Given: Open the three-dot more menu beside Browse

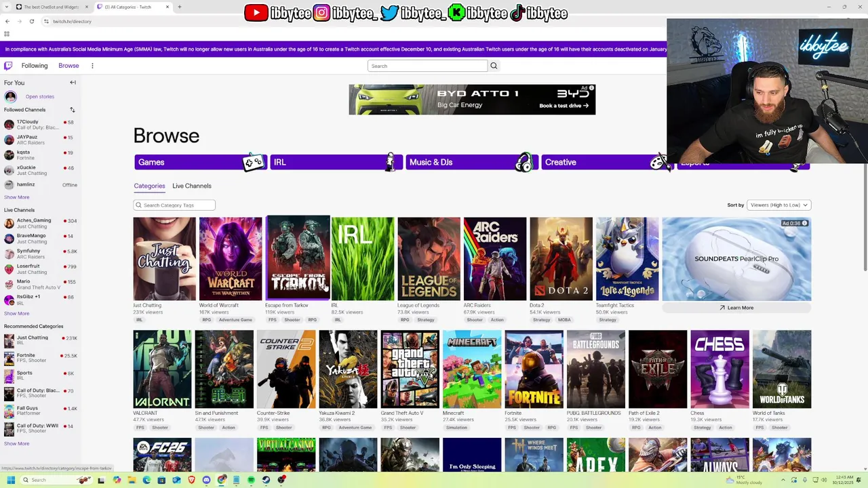Looking at the screenshot, I should point(92,66).
